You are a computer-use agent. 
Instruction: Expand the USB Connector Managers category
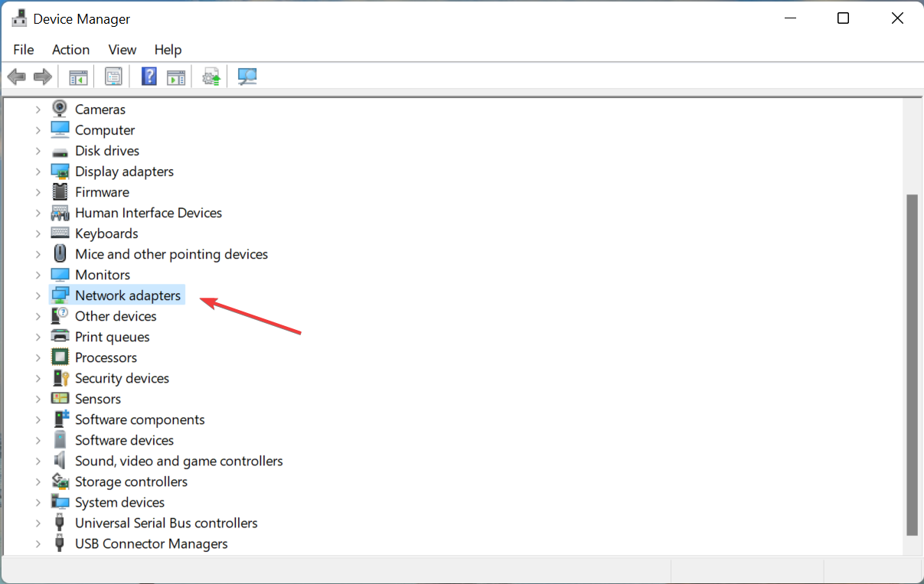[38, 543]
